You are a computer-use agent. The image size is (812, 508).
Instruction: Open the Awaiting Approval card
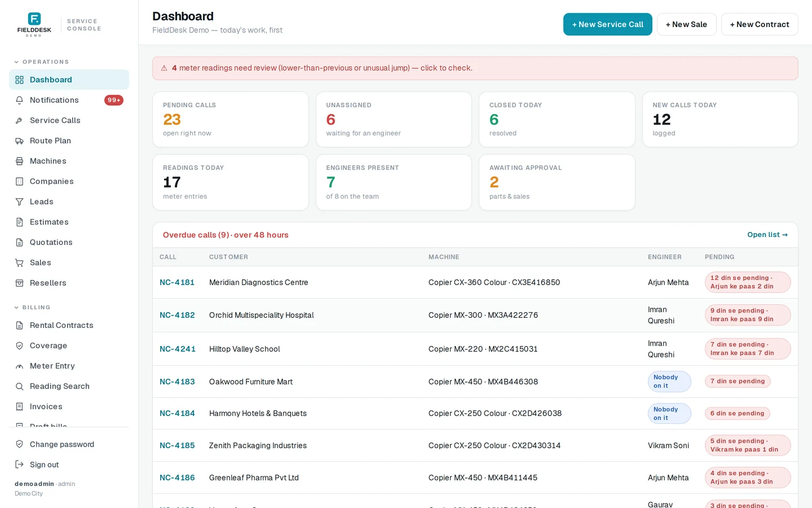[x=557, y=182]
